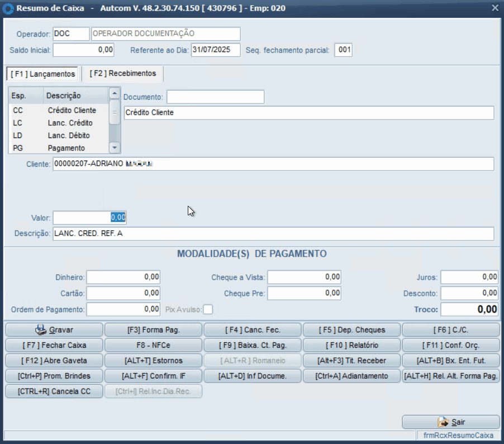This screenshot has height=444, width=504.
Task: Click the Seq. fechamento parcial field
Action: (x=343, y=50)
